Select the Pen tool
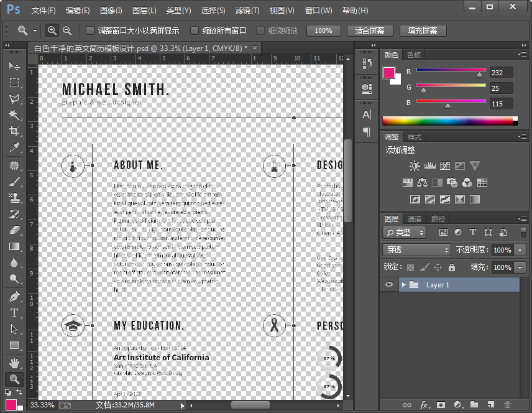This screenshot has height=413, width=532. pos(14,297)
